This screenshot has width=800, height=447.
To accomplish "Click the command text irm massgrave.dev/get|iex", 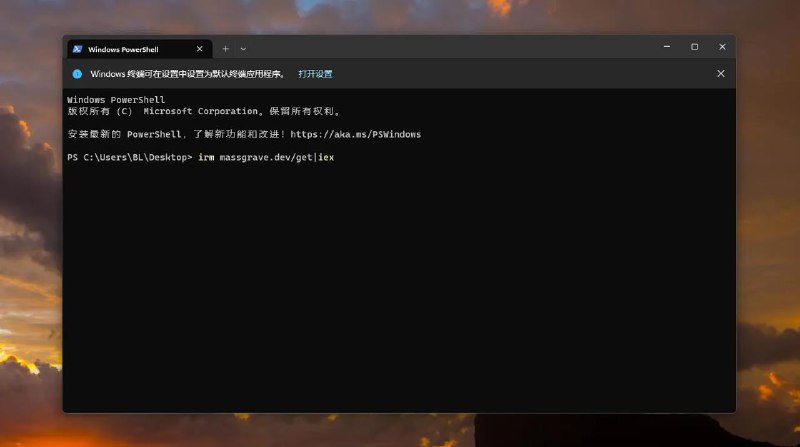I will (x=266, y=157).
